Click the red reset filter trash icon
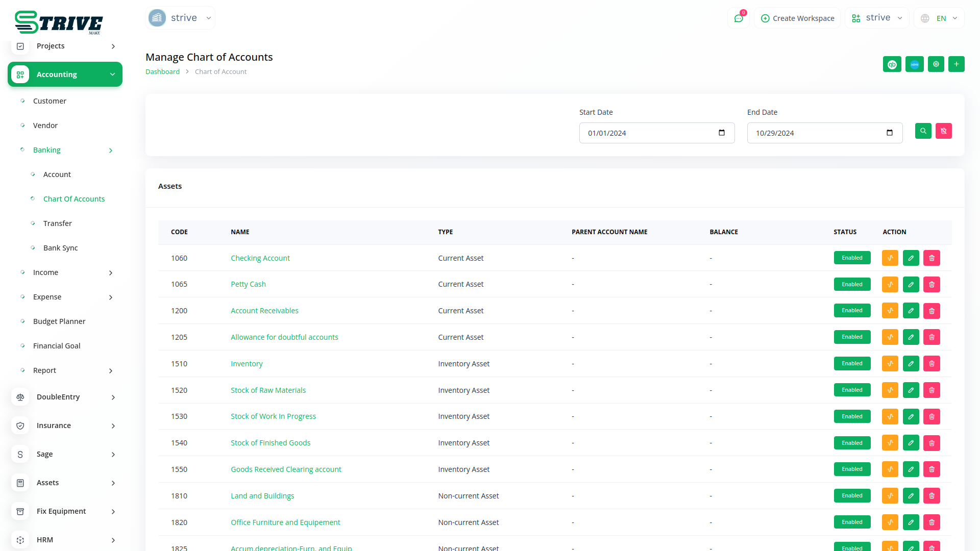Screen dimensions: 980x551 943,131
